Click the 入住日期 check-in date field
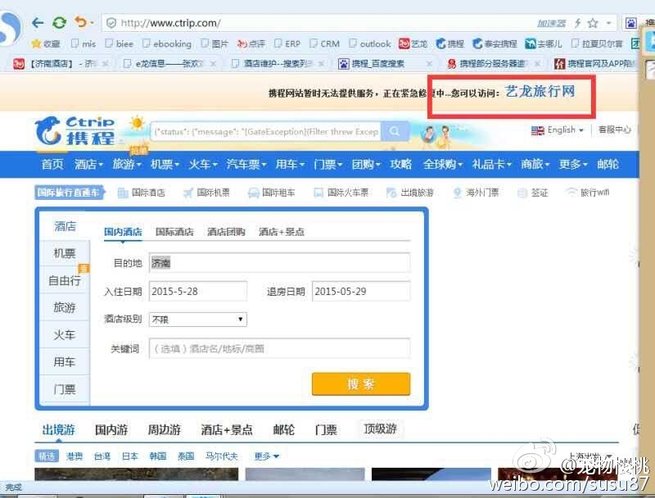This screenshot has width=655, height=498. [x=197, y=291]
